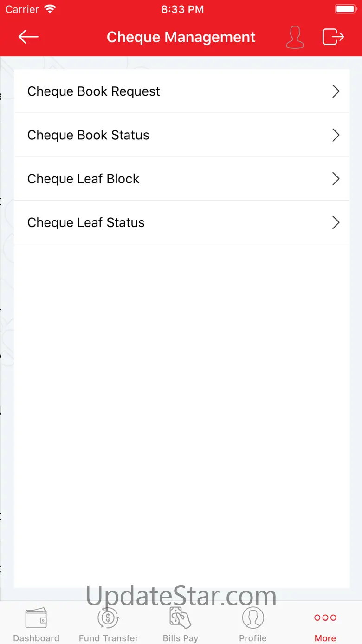Expand Cheque Book Request chevron

pyautogui.click(x=336, y=91)
